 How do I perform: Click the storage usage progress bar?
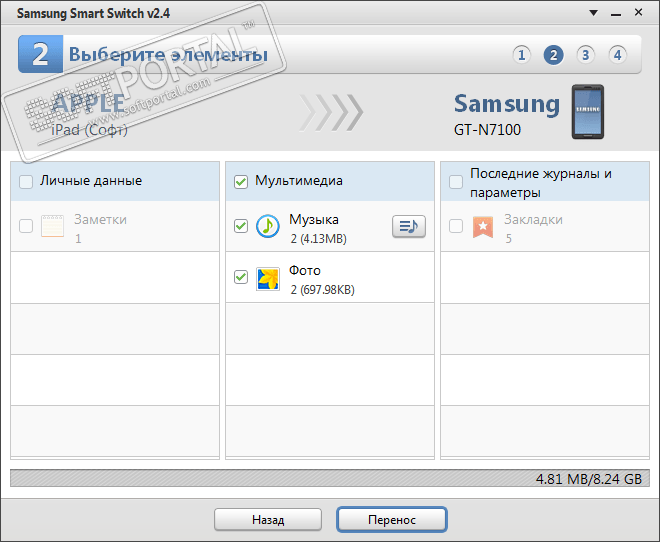click(330, 478)
